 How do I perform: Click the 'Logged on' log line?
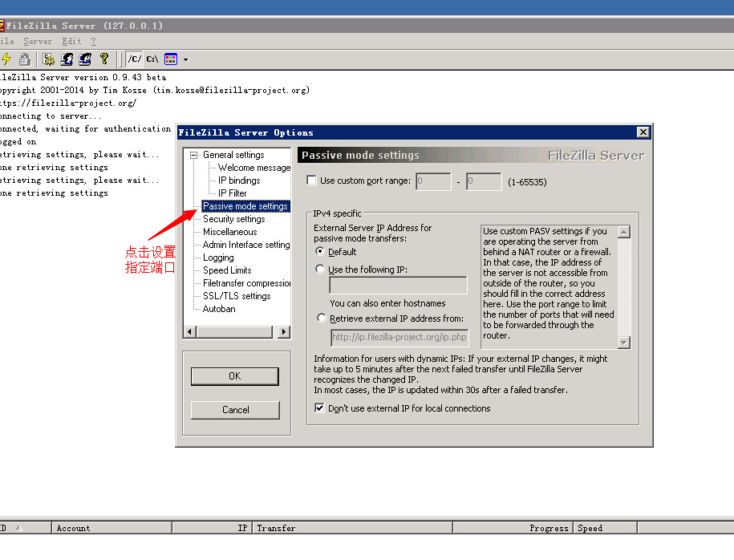pos(18,141)
